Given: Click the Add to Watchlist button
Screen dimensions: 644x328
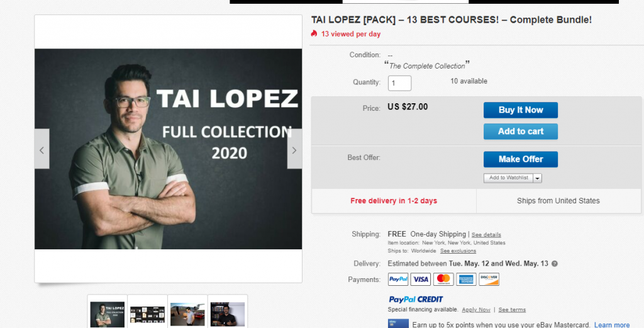Looking at the screenshot, I should tap(508, 178).
